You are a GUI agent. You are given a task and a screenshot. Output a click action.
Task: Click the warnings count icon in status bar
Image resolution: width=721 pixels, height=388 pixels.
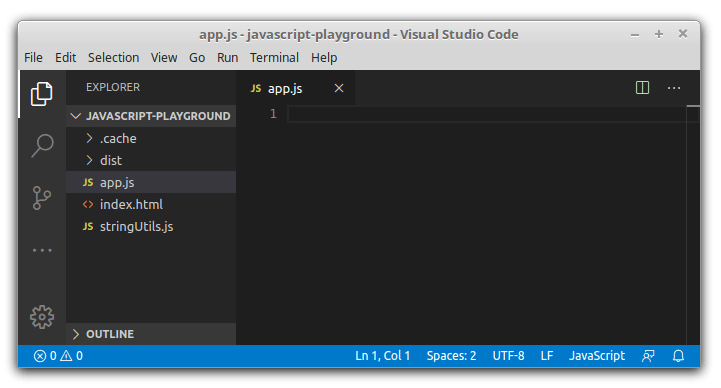(66, 356)
